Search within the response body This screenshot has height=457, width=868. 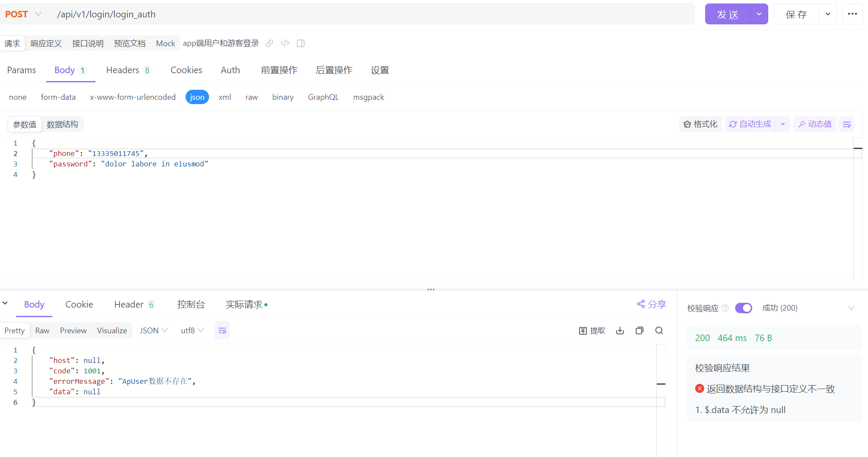point(659,331)
